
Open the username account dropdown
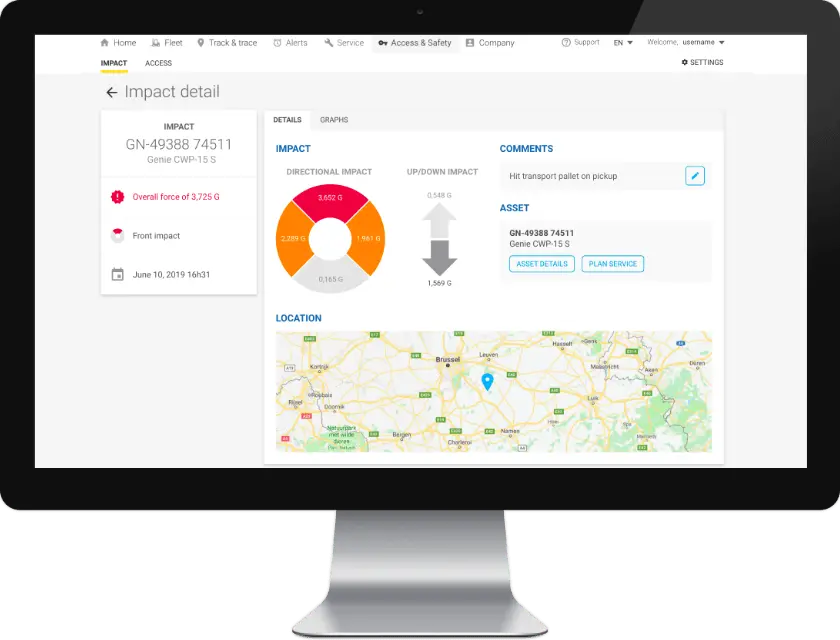coord(703,42)
